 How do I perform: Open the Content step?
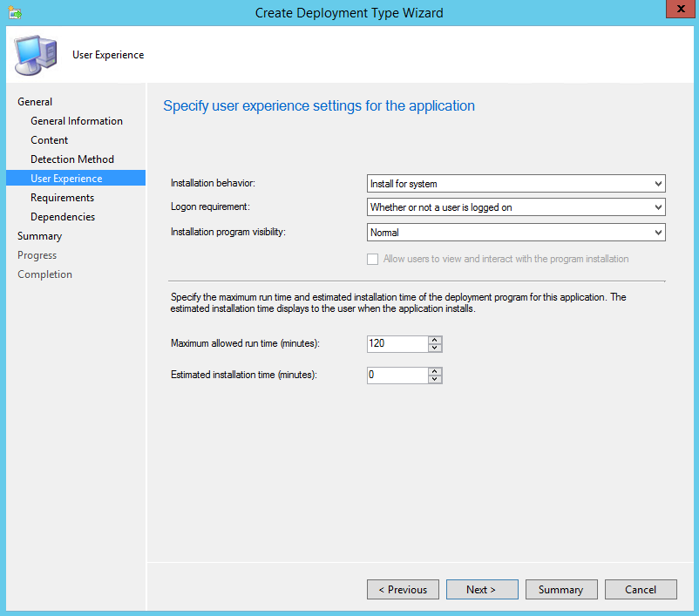50,140
